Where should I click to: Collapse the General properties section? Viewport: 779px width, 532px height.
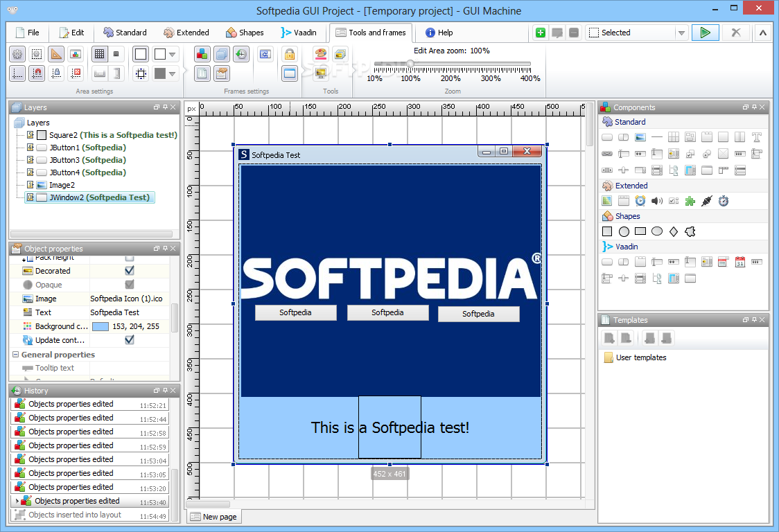15,355
